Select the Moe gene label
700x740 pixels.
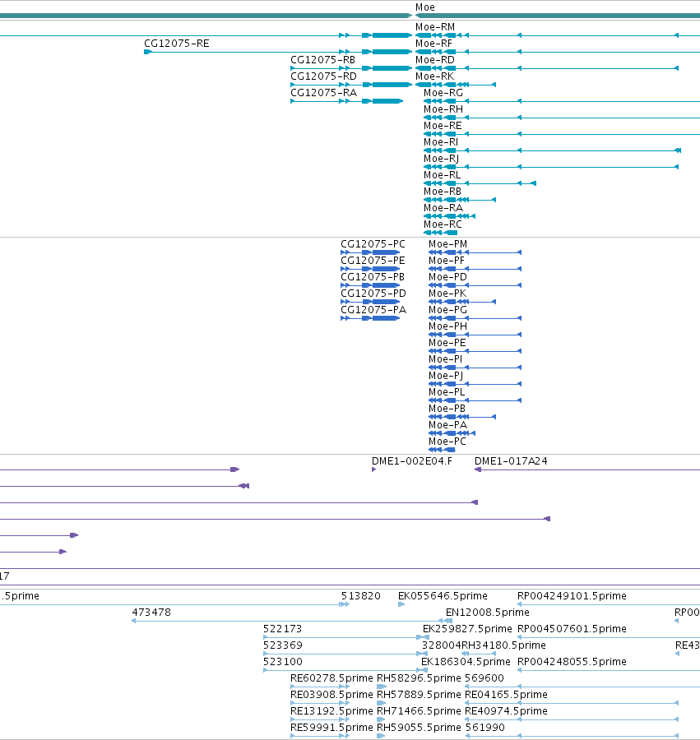coord(424,7)
